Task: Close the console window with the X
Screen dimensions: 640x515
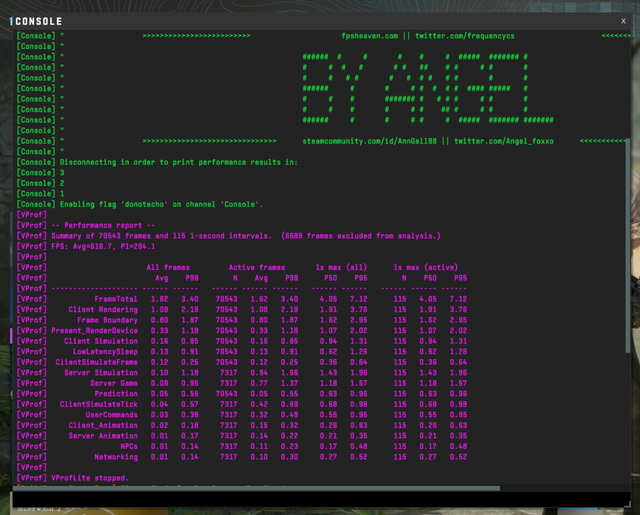Action: point(624,20)
